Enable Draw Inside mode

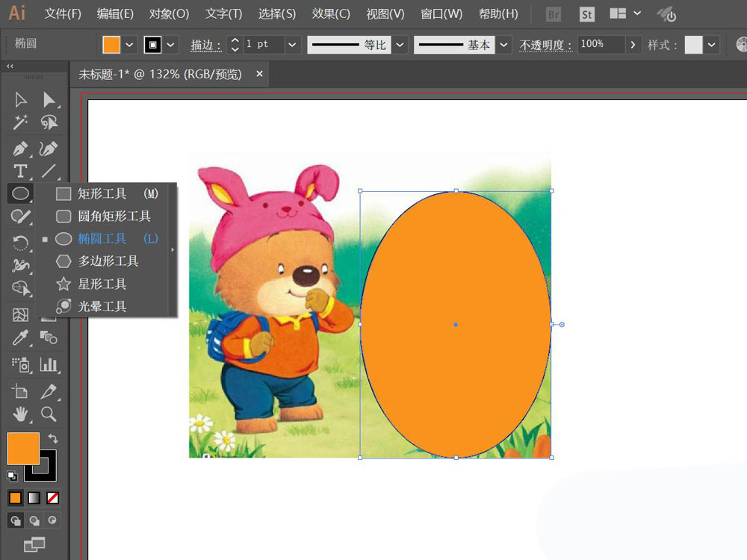point(52,520)
